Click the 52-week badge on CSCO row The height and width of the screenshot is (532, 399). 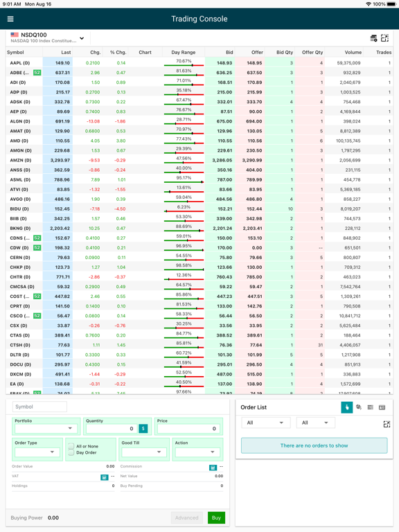point(37,316)
